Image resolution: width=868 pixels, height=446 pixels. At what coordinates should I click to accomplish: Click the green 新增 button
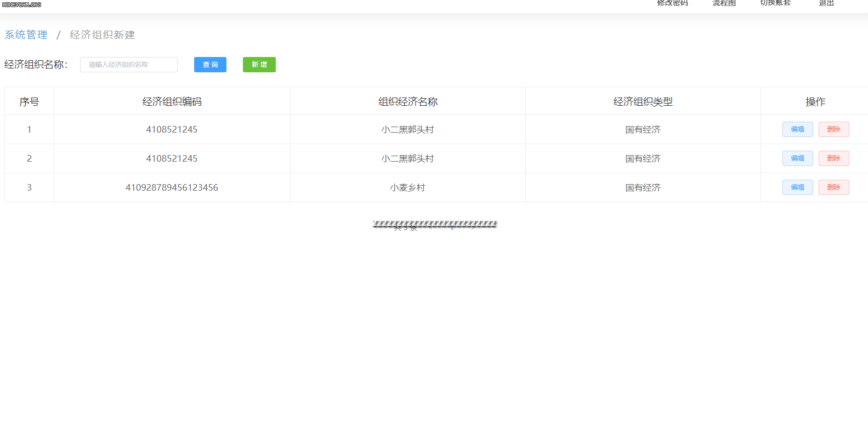click(259, 65)
